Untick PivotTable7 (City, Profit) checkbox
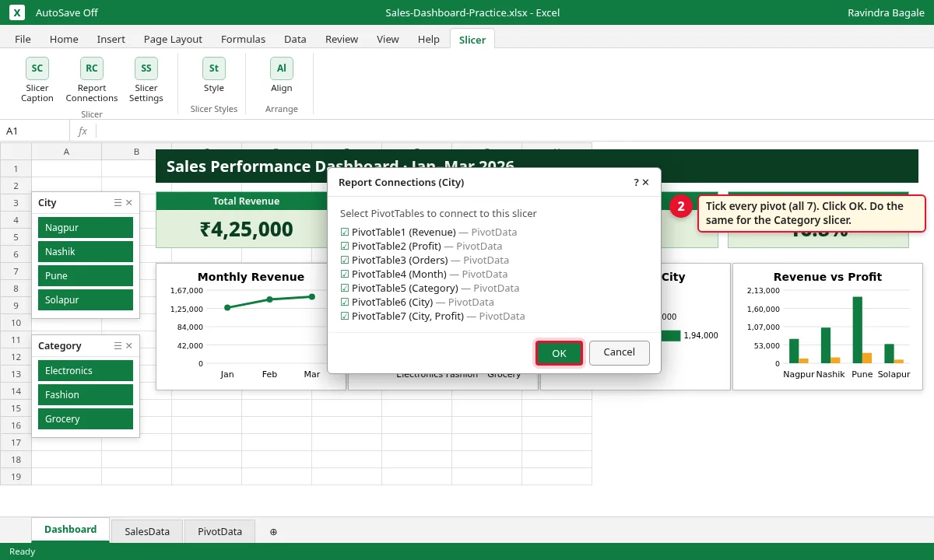This screenshot has height=560, width=934. point(345,316)
